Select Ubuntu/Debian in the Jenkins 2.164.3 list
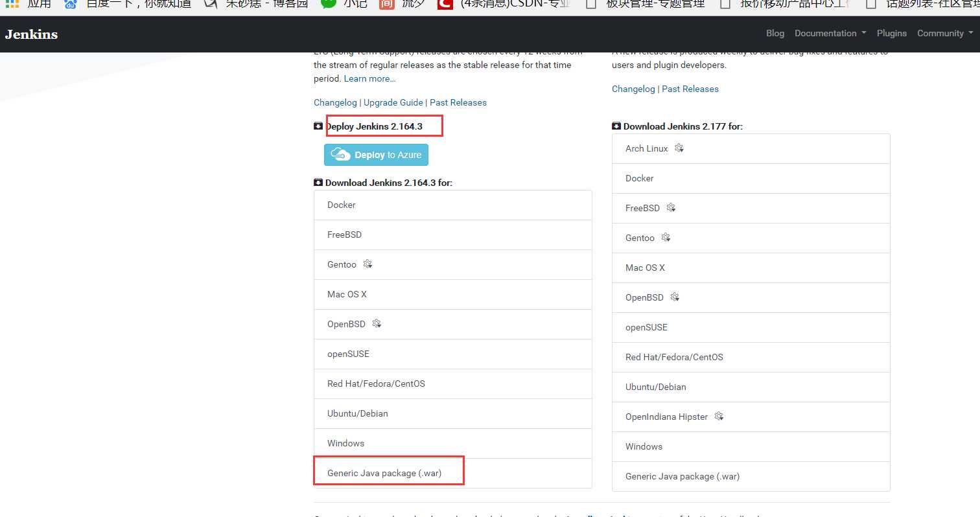980x517 pixels. coord(453,413)
